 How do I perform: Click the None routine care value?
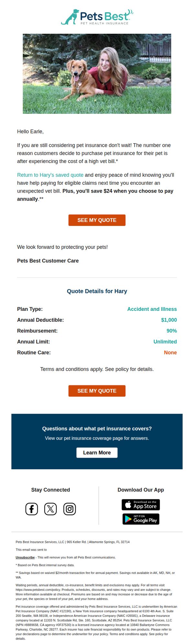tap(170, 353)
